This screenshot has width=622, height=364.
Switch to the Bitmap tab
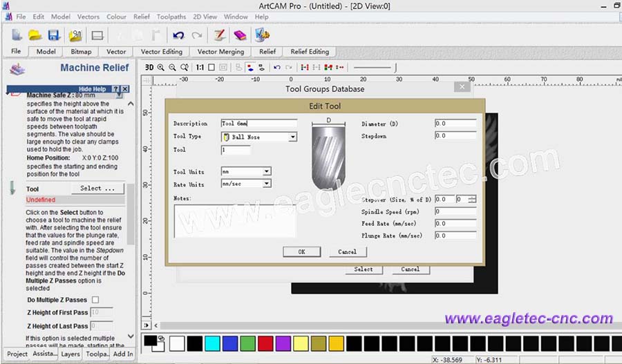click(x=81, y=52)
